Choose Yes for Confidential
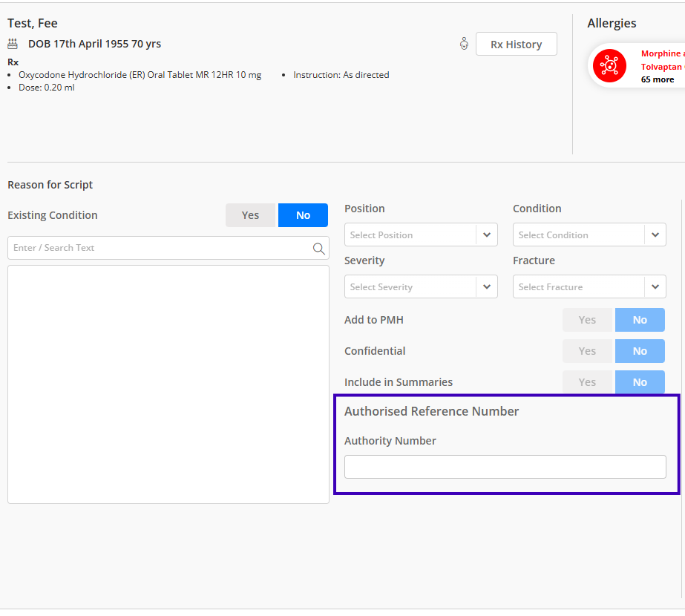The width and height of the screenshot is (685, 616). 587,351
